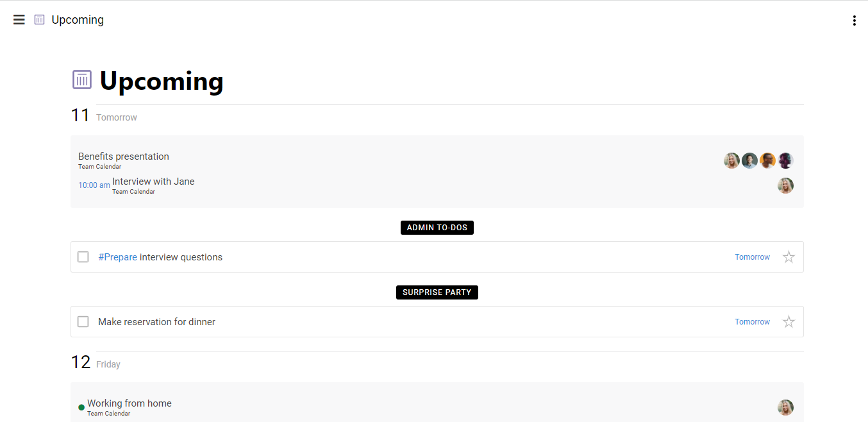
Task: Click last attendee avatar on Benefits presentation
Action: click(785, 160)
